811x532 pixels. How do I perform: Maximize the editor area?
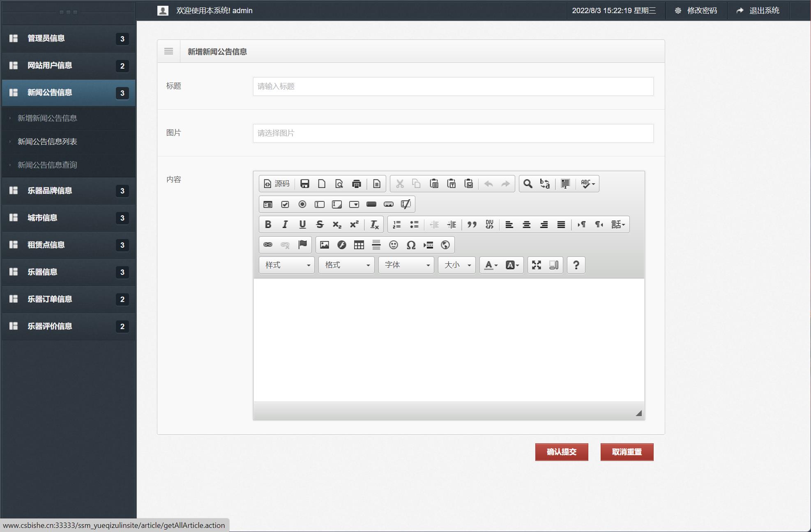(536, 265)
